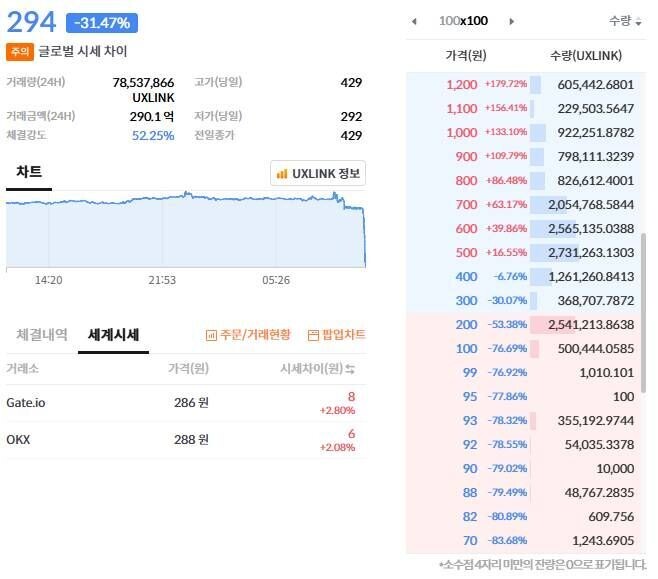Click the 1,200 sell price row

[x=462, y=85]
